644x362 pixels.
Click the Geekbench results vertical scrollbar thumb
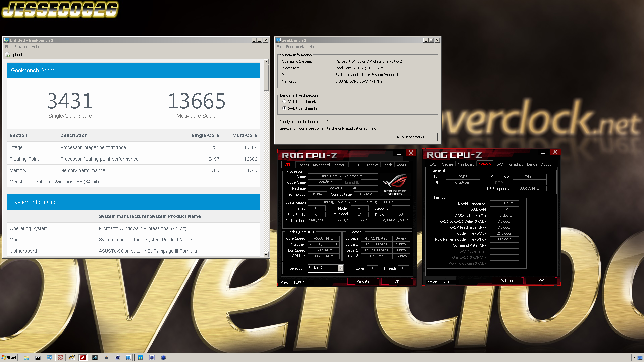coord(266,77)
